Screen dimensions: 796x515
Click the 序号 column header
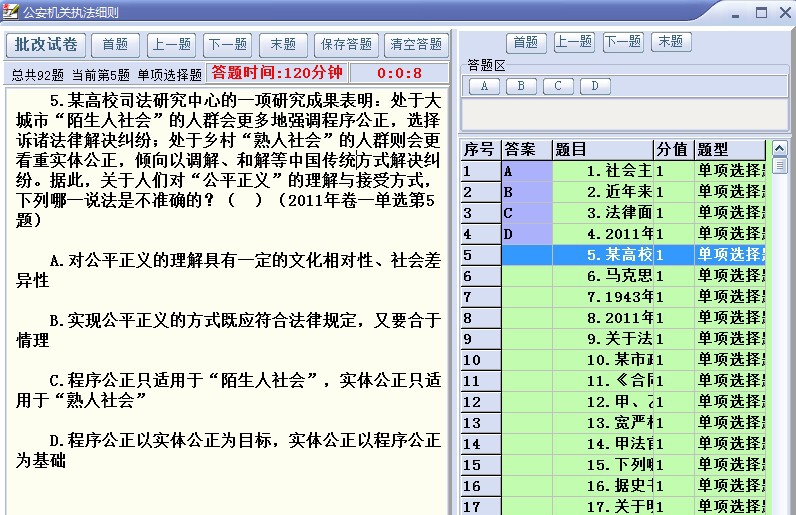click(x=481, y=150)
